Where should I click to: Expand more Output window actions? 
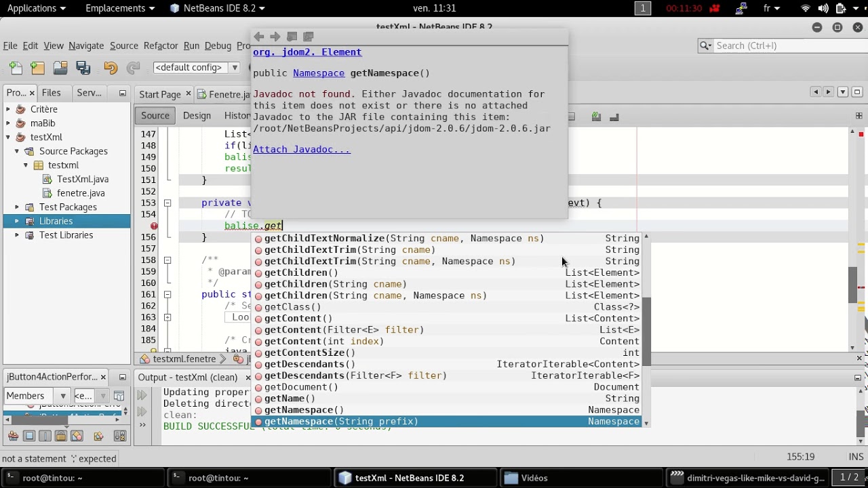pos(142,425)
